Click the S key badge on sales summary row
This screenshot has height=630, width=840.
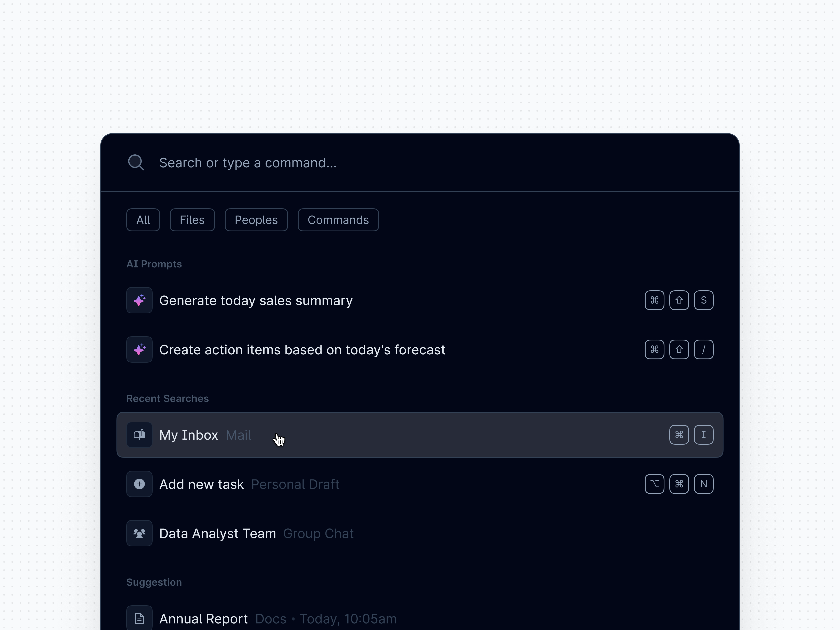click(x=704, y=300)
